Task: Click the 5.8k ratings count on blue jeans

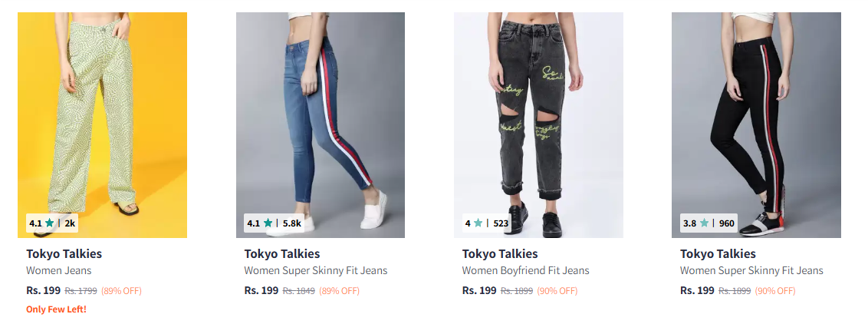Action: point(291,223)
